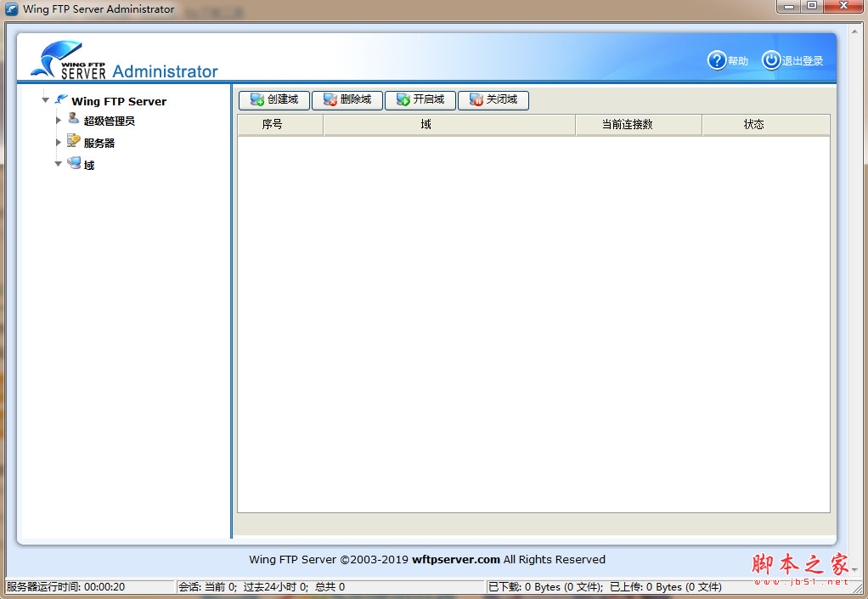The image size is (868, 599).
Task: Click the 开启域 button
Action: click(420, 100)
